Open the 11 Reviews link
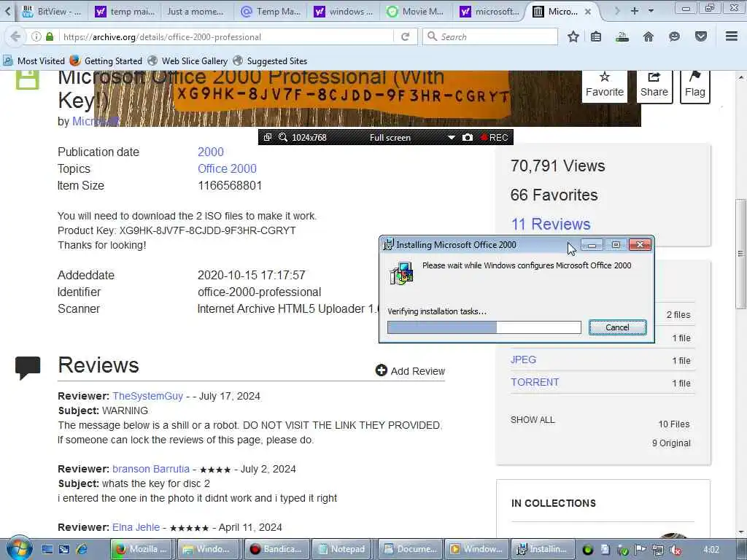Screen dimensions: 747x560 (551, 224)
